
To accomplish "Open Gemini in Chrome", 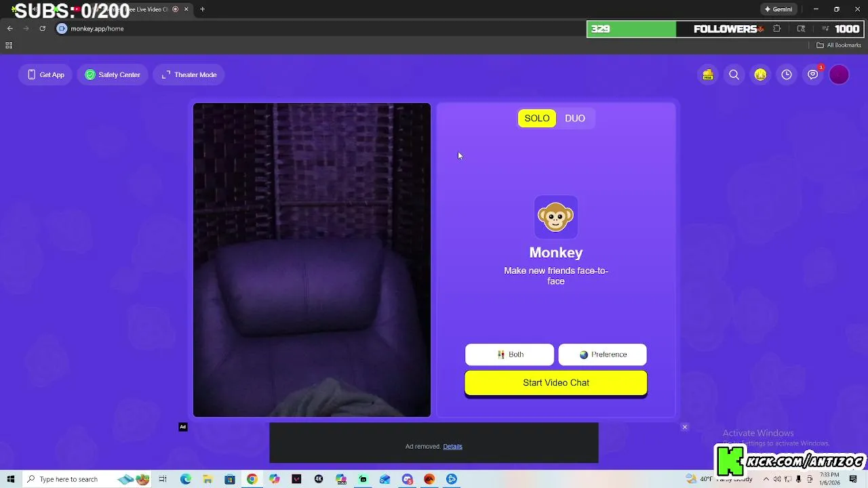I will pos(778,9).
